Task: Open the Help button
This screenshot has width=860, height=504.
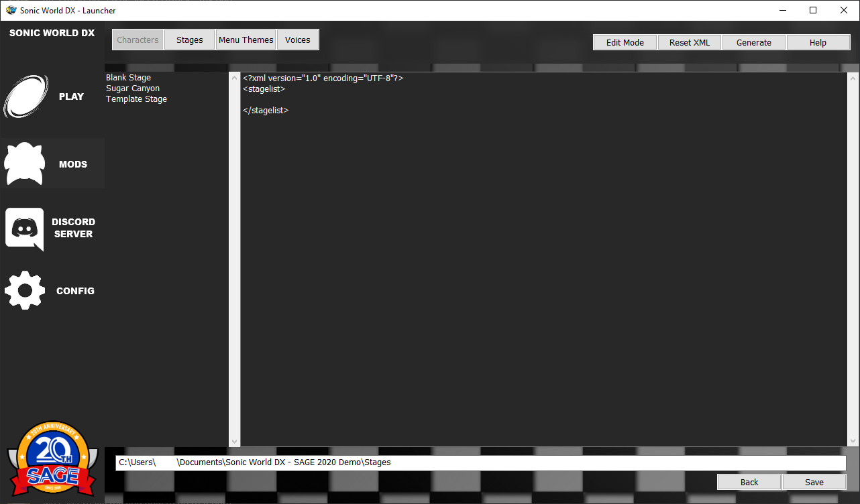Action: click(x=818, y=42)
